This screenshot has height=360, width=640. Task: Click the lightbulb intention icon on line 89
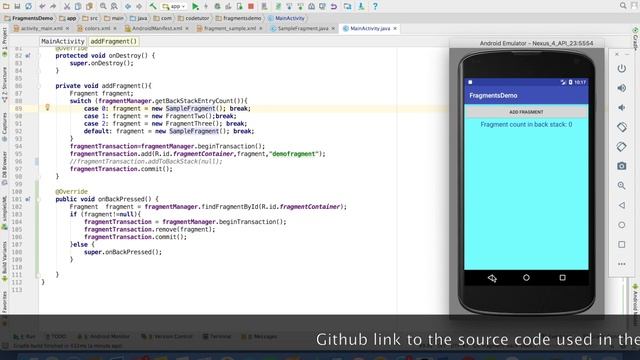click(47, 108)
